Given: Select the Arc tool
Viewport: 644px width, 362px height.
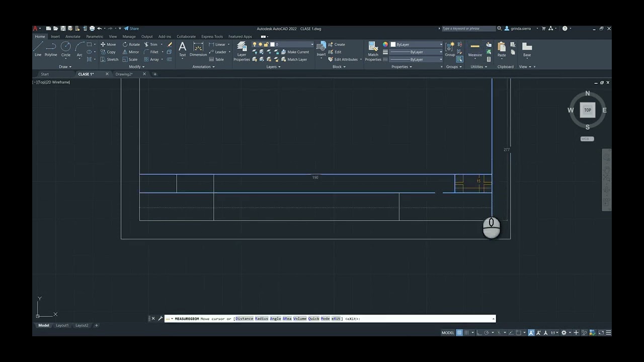Looking at the screenshot, I should 79,49.
